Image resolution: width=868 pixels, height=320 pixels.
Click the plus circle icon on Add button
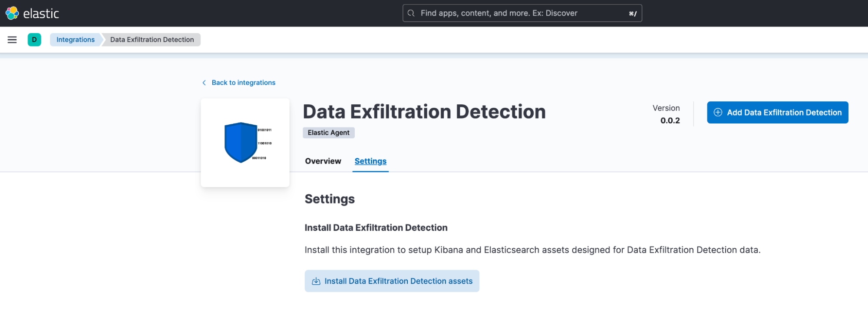[718, 112]
